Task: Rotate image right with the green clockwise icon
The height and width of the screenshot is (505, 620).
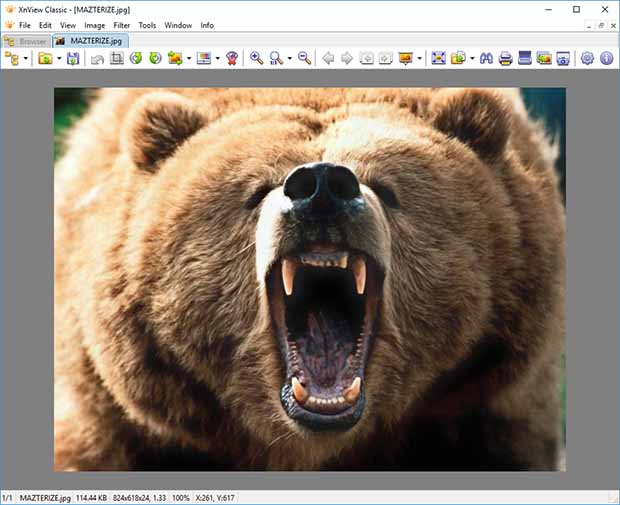Action: (x=155, y=59)
